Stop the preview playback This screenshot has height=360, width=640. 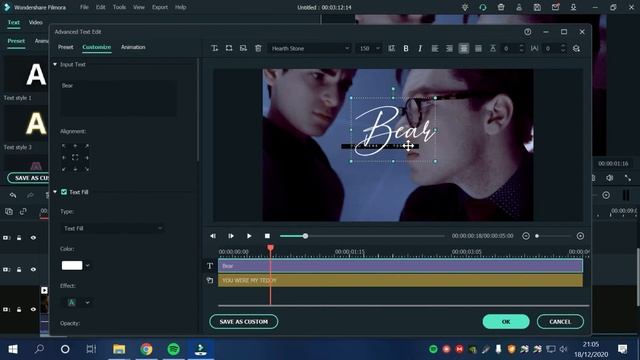267,236
